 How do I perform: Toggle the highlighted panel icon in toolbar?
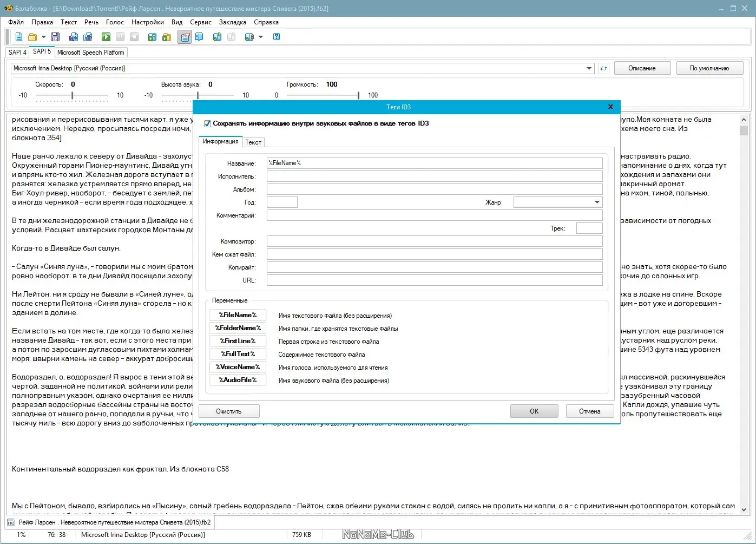pos(185,37)
